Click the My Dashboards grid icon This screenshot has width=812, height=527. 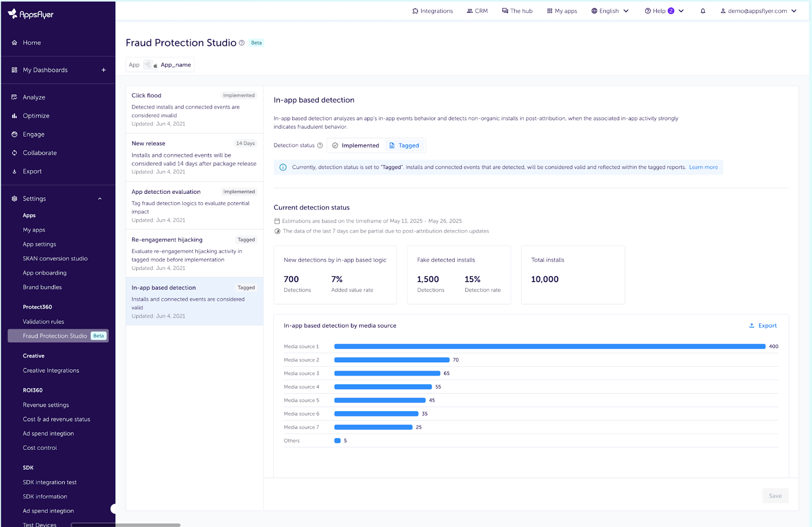point(14,70)
